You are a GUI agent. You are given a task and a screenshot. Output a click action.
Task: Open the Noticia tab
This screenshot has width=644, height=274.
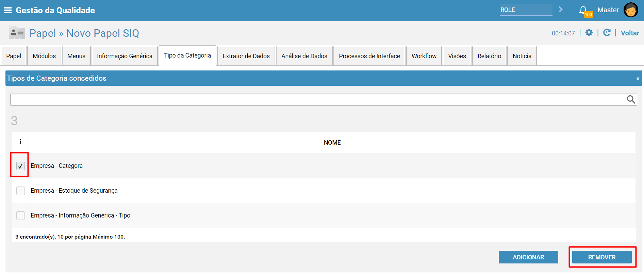point(522,56)
